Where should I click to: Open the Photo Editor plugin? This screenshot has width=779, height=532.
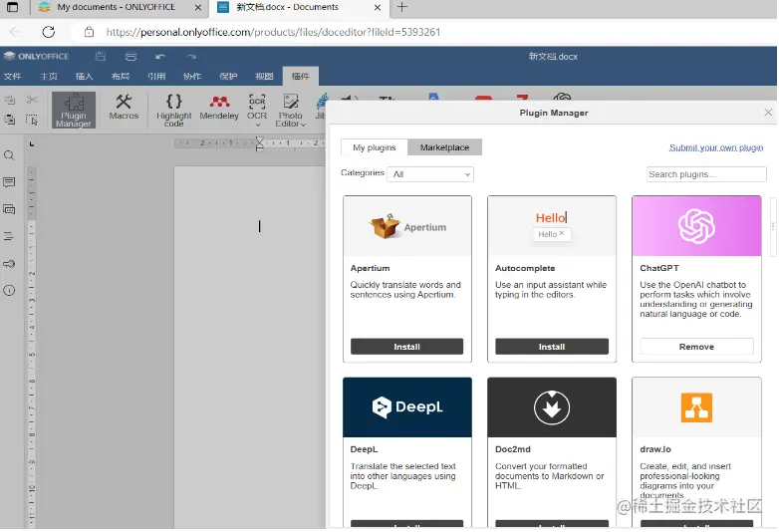coord(291,111)
